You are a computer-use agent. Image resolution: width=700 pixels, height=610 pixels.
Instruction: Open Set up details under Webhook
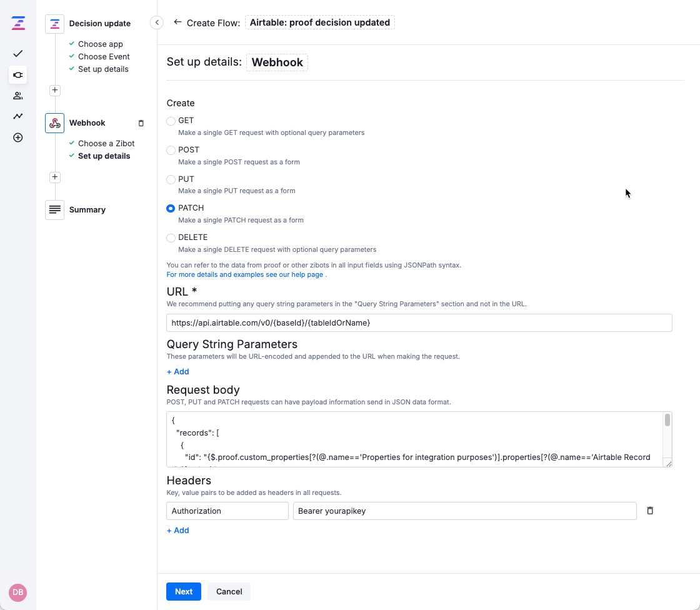tap(104, 156)
